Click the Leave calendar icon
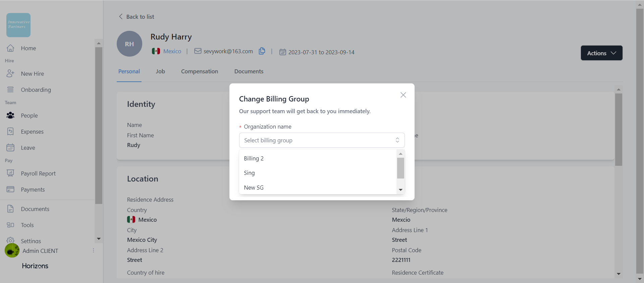This screenshot has width=644, height=283. tap(10, 148)
